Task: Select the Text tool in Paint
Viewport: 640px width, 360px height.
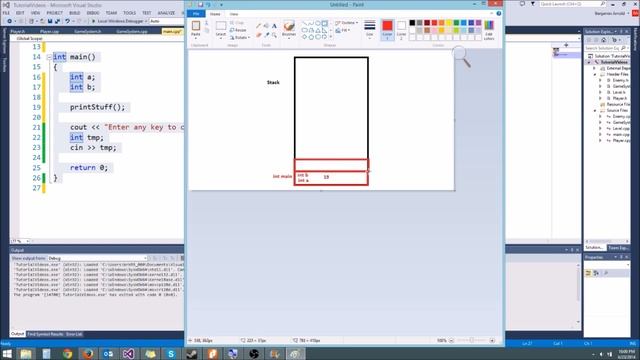Action: tap(274, 26)
